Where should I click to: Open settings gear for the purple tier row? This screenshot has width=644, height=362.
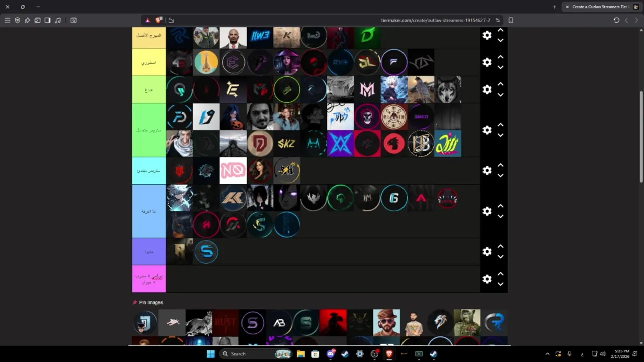pyautogui.click(x=487, y=252)
